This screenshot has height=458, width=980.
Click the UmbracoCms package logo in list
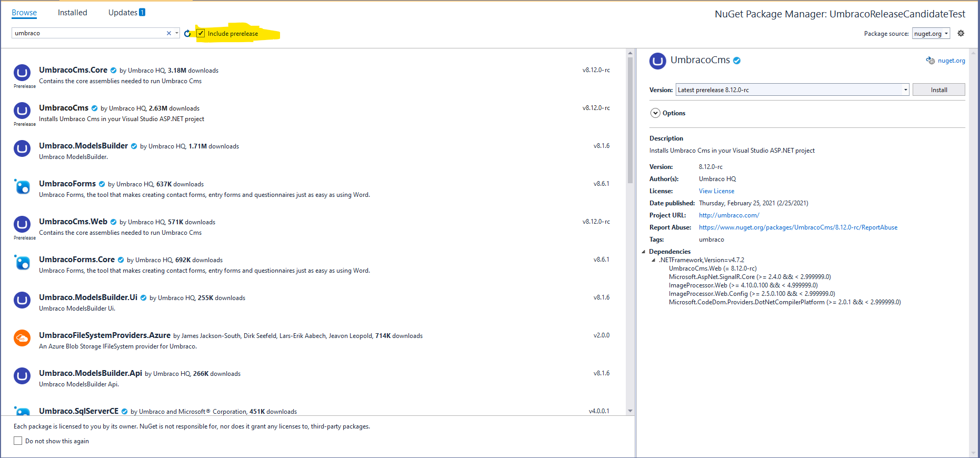[22, 111]
